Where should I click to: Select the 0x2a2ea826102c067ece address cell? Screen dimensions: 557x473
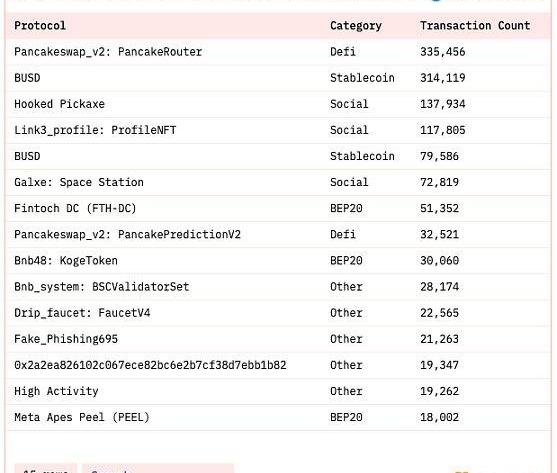point(150,365)
